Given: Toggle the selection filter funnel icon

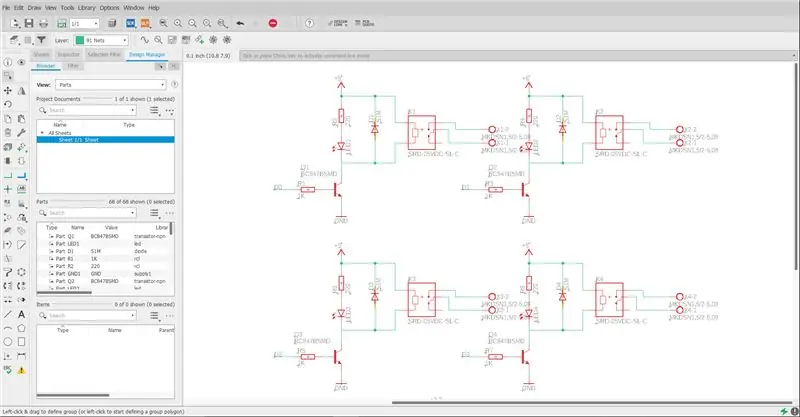Looking at the screenshot, I should 41,40.
